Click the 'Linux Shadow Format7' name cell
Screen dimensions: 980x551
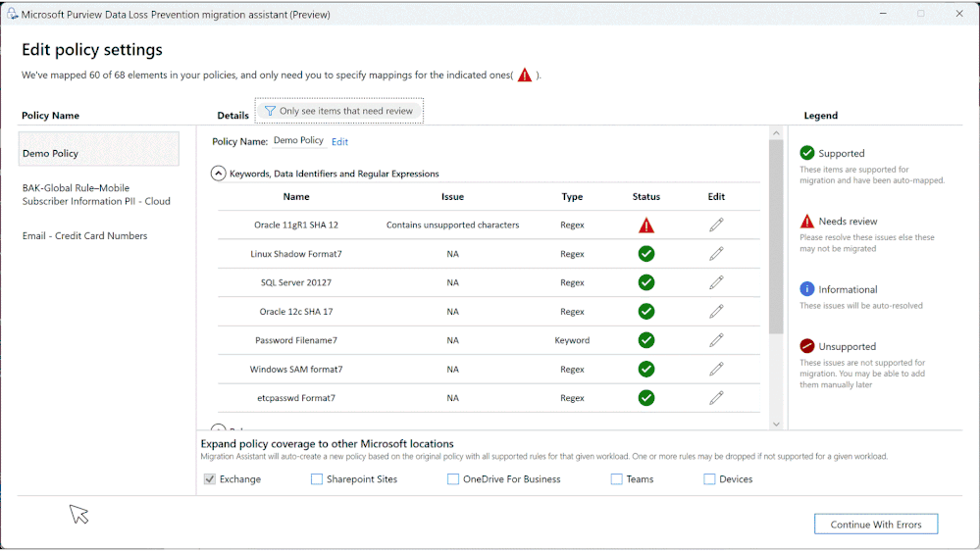coord(296,254)
